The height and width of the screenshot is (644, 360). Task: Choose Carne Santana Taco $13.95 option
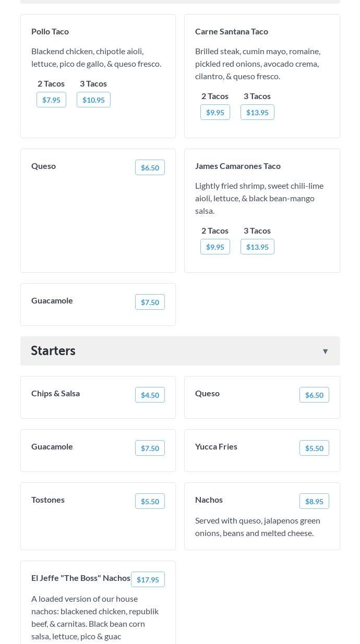tap(257, 112)
